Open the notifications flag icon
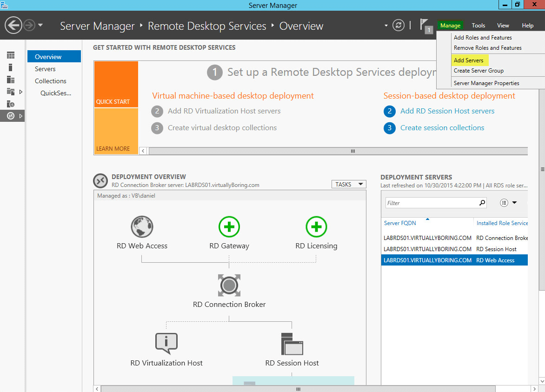Screen dimensions: 545x392 tap(426, 26)
